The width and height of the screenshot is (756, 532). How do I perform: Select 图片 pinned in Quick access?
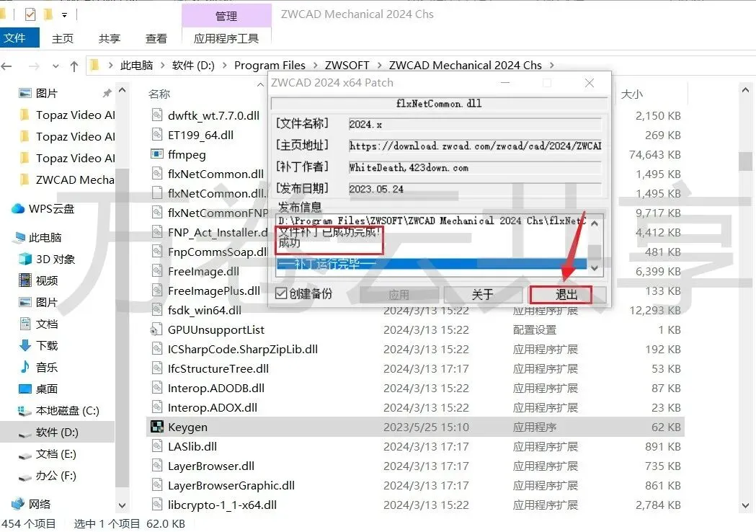47,93
